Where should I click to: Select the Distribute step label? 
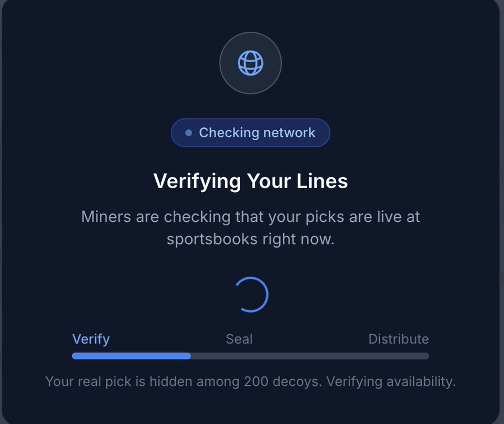coord(398,339)
